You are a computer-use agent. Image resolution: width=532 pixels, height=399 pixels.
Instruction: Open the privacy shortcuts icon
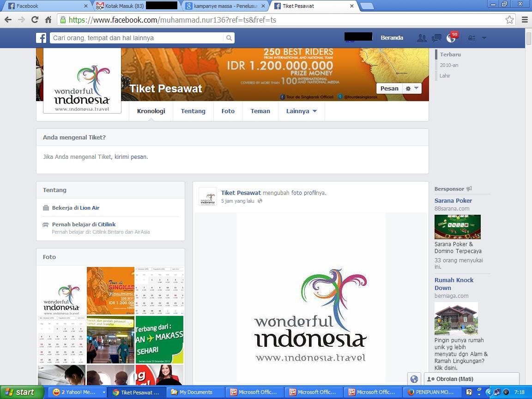point(472,38)
